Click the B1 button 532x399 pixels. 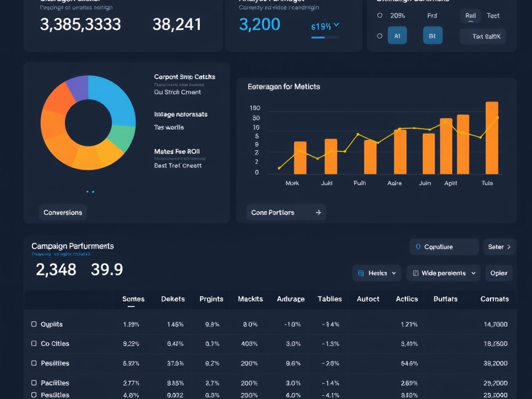pos(433,36)
